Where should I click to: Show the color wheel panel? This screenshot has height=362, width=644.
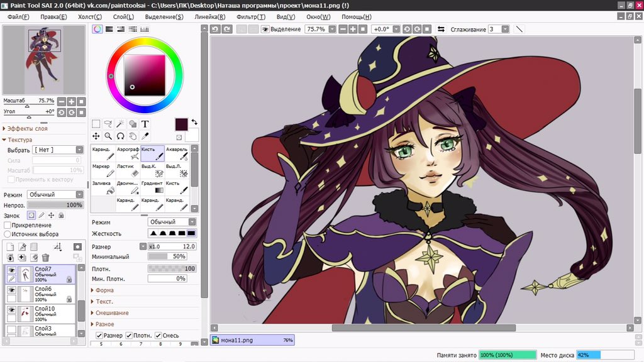[97, 29]
